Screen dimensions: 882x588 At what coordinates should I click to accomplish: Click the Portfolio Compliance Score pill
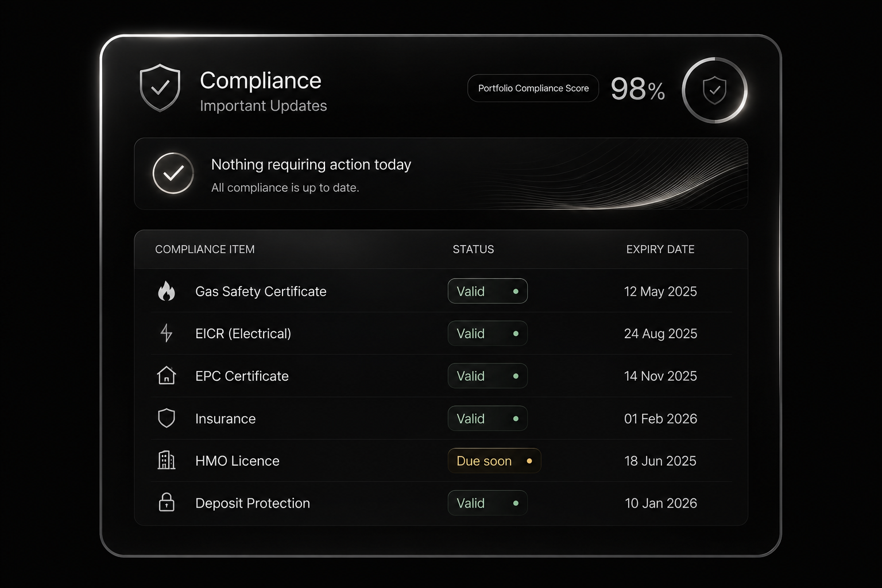click(x=533, y=88)
